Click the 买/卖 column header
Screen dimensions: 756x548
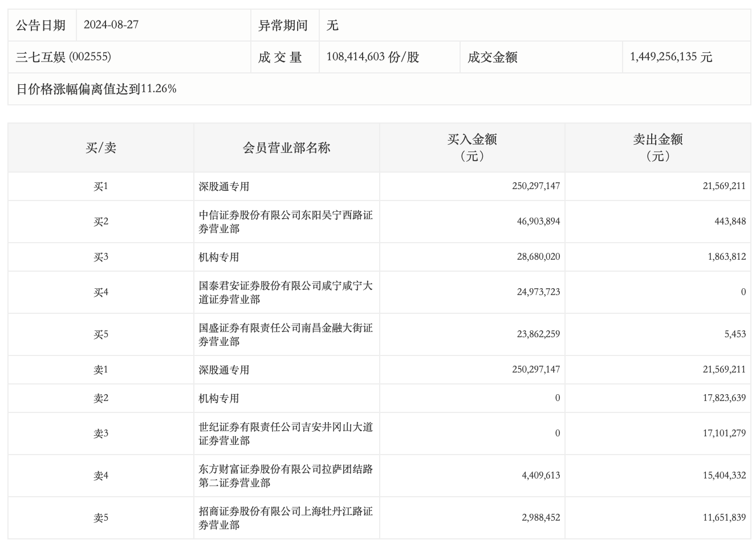101,148
